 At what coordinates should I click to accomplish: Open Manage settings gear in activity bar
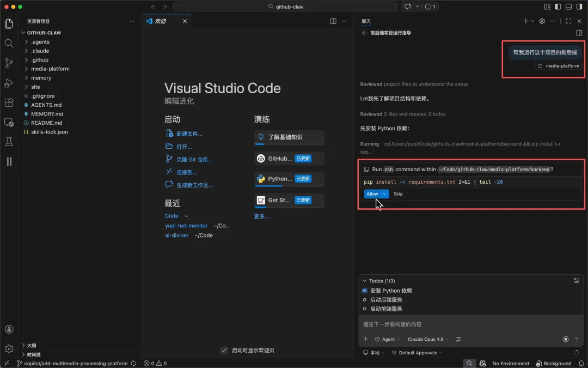[9, 349]
